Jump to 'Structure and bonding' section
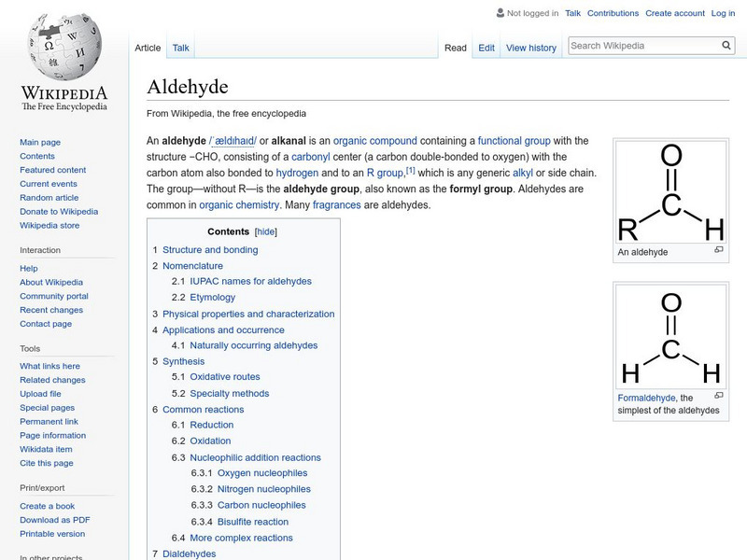747x560 pixels. coord(210,249)
